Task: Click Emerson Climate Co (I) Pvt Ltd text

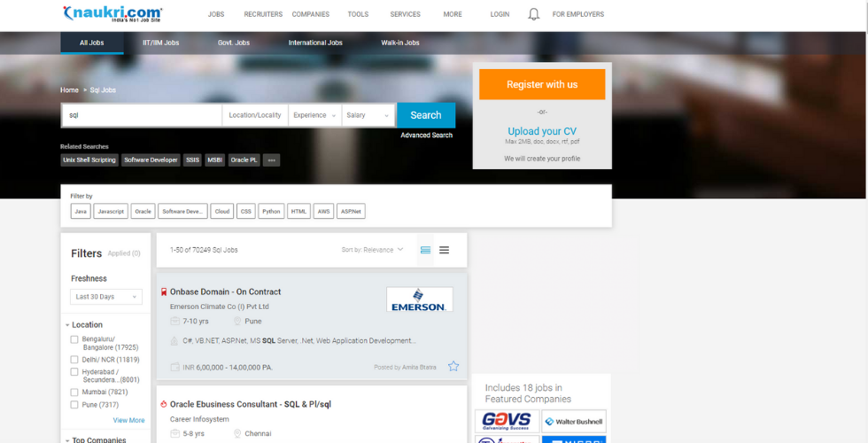Action: 220,307
